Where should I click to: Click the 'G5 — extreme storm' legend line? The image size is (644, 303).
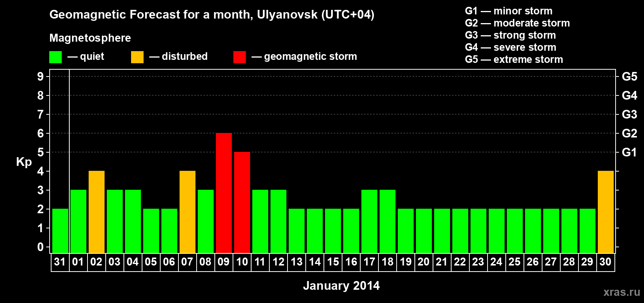[x=514, y=59]
